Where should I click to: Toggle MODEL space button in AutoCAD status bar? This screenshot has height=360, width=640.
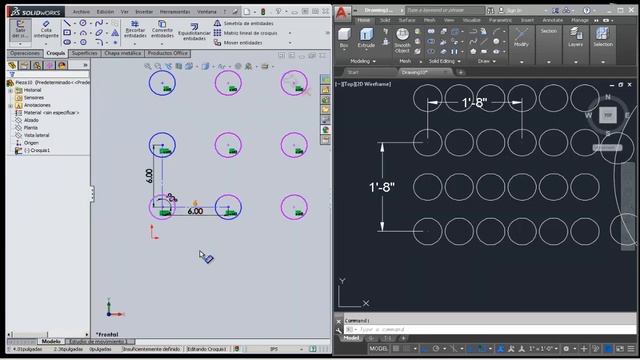pos(378,349)
